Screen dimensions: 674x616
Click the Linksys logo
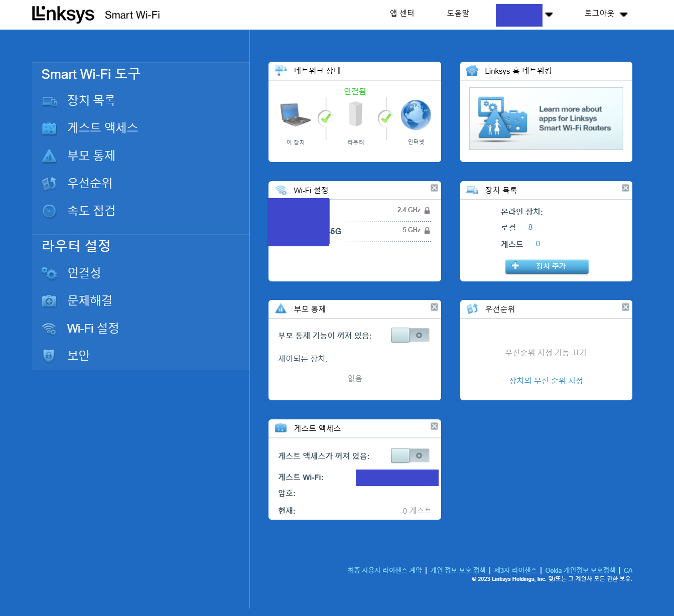[x=63, y=14]
